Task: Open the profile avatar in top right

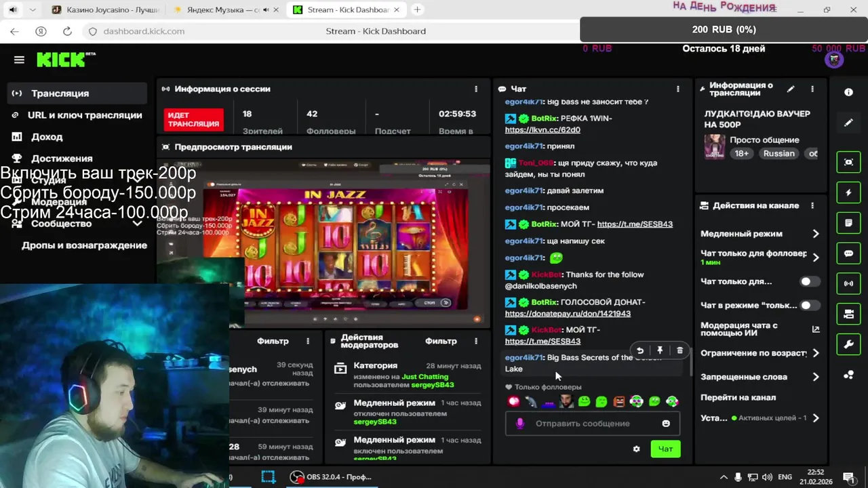Action: [x=834, y=60]
